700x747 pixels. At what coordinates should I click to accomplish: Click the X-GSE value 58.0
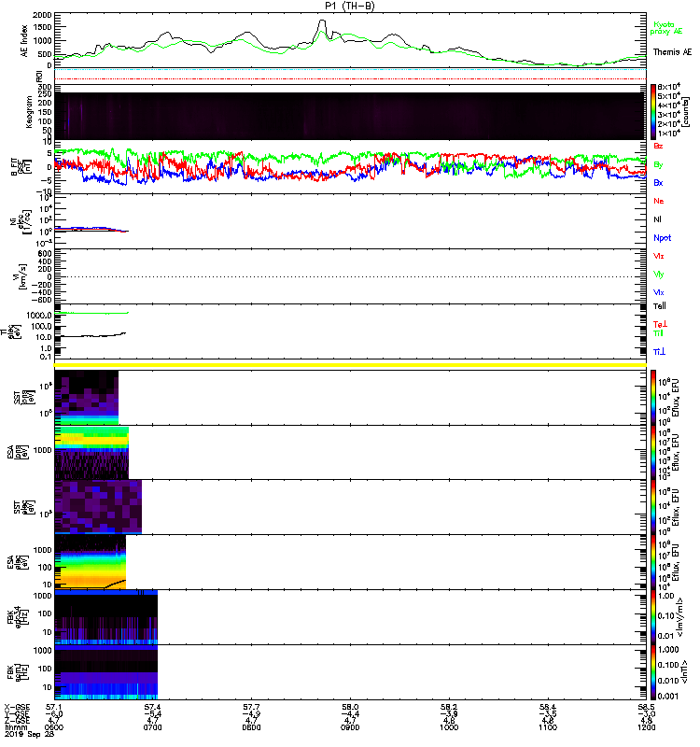click(x=350, y=708)
